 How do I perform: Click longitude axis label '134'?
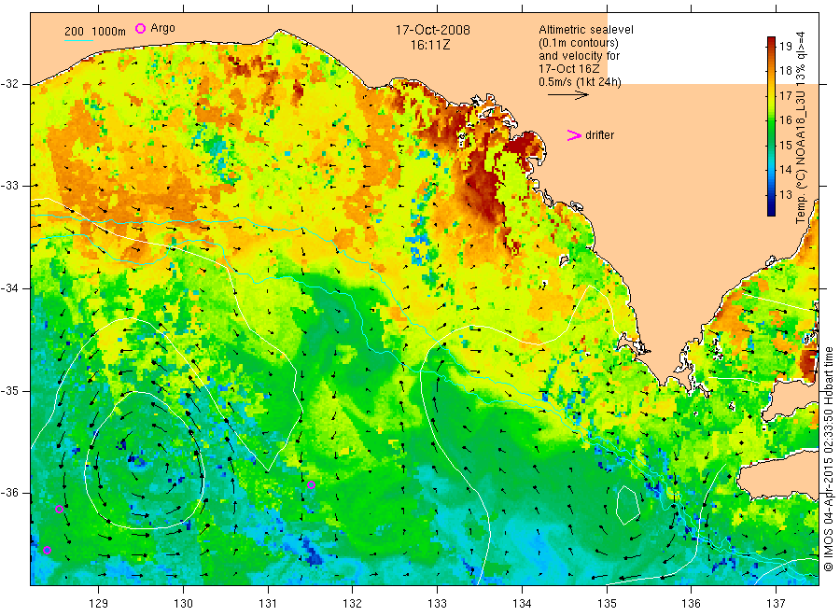(522, 604)
